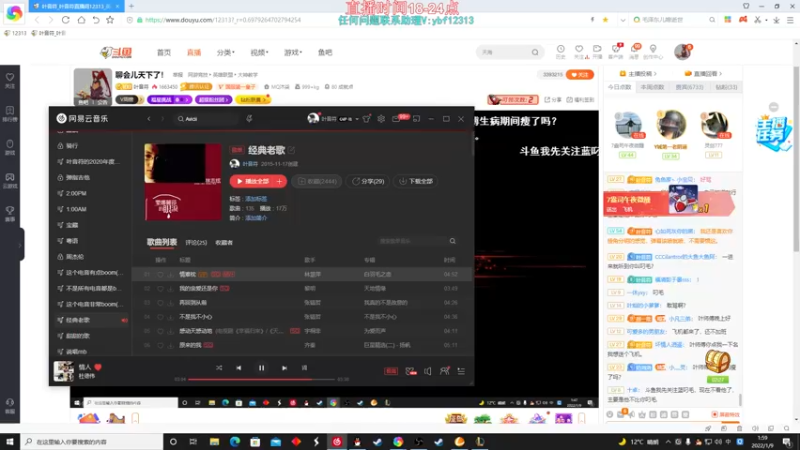Click the 分享(29) button

[368, 181]
